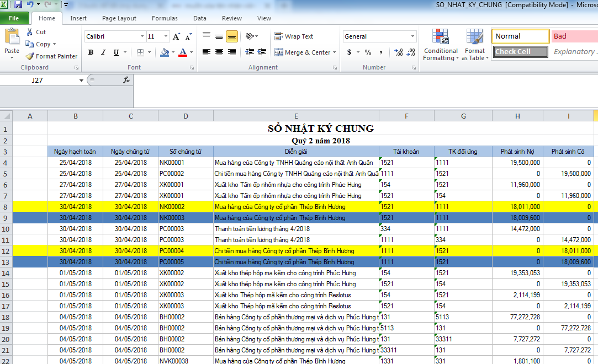Click the Format Painter brush icon

click(30, 56)
